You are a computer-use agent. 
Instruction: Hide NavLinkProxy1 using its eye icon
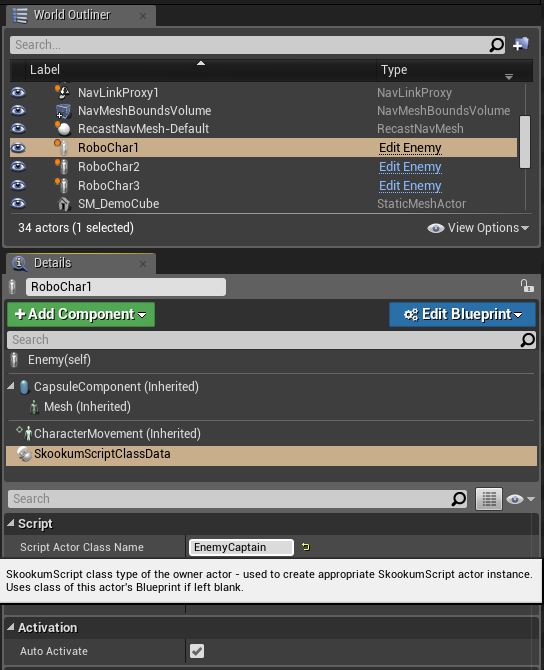[18, 92]
